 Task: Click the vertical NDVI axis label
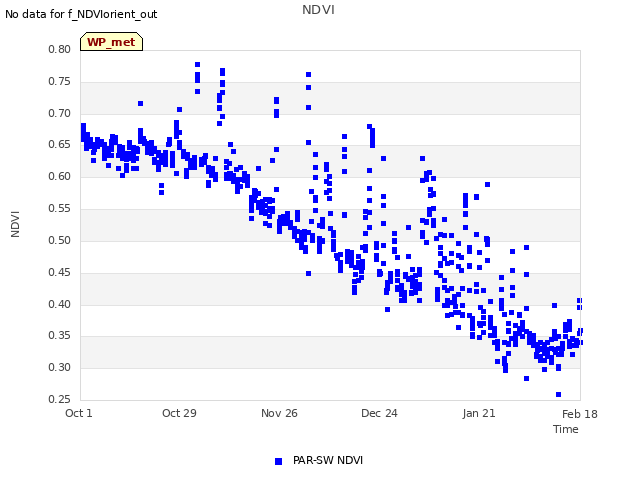(15, 224)
